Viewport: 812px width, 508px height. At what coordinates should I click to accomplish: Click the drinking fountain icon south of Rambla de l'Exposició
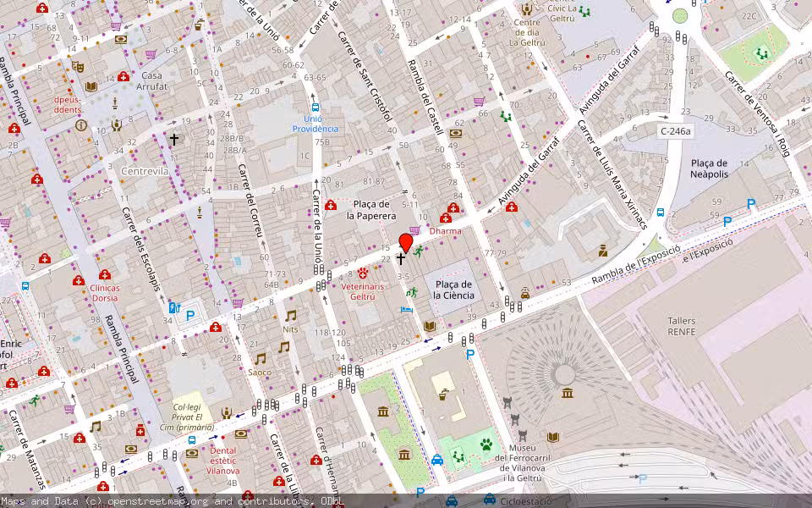coord(443,395)
